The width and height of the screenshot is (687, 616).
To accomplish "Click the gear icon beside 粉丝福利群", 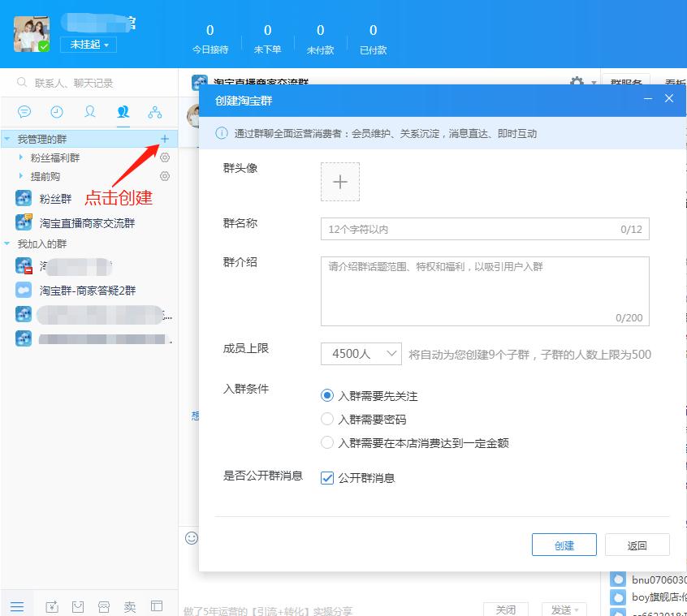I will [165, 157].
